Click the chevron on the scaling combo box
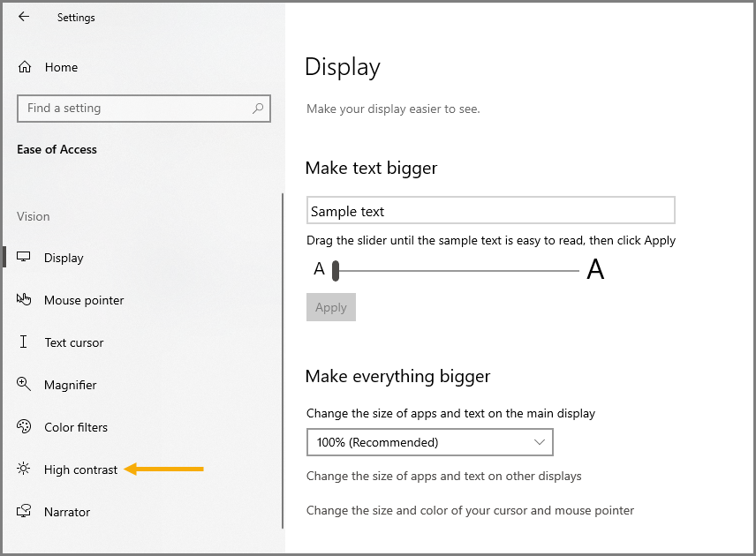The width and height of the screenshot is (756, 556). [540, 442]
